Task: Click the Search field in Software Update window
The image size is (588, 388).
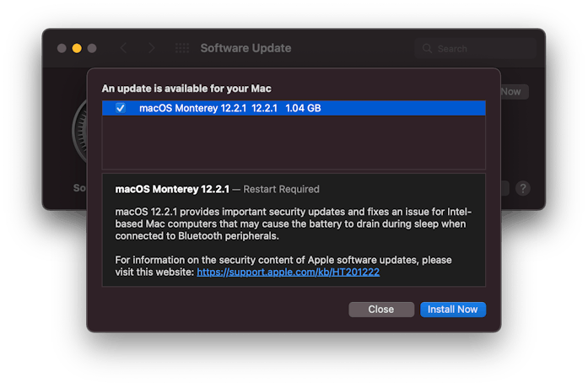Action: click(x=475, y=48)
